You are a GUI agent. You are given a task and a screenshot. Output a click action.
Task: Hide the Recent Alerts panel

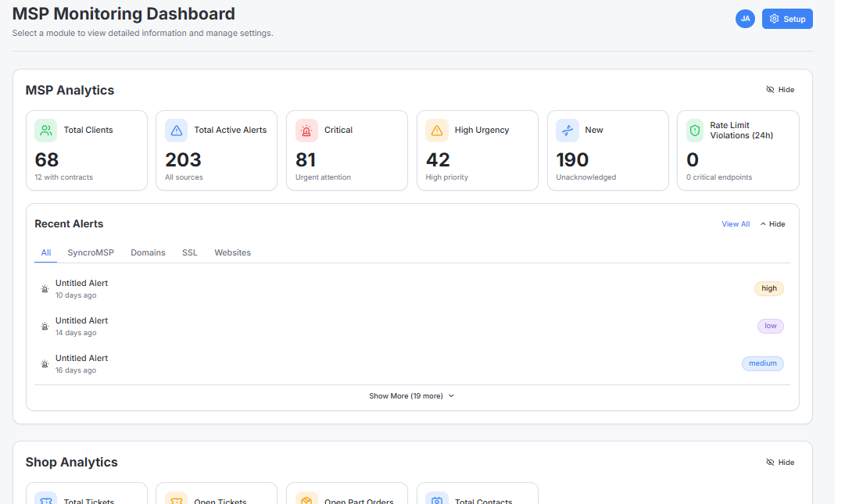coord(772,223)
